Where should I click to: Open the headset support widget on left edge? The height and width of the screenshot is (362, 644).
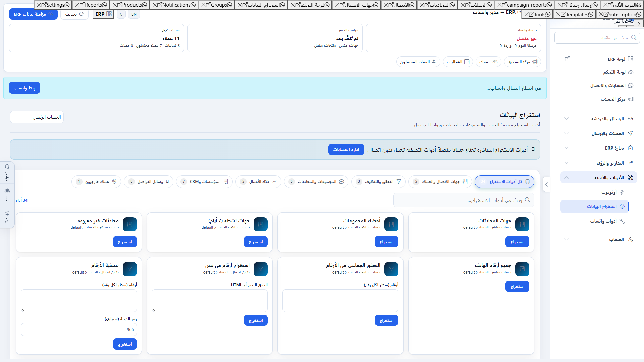coord(7,173)
